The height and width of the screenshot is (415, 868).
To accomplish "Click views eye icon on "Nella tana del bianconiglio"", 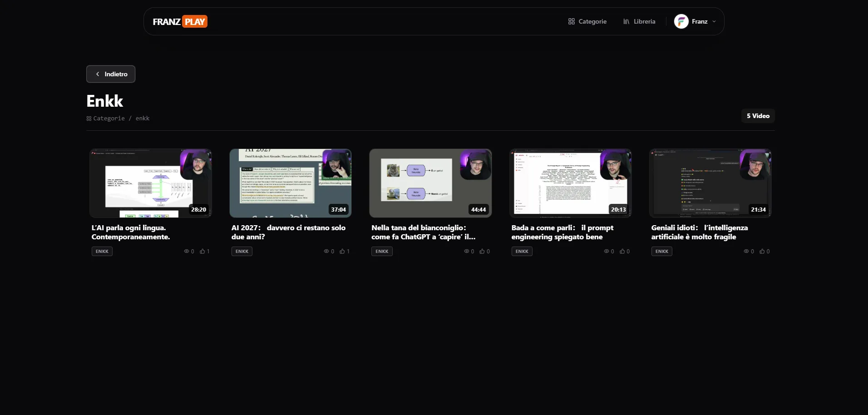I will (466, 252).
